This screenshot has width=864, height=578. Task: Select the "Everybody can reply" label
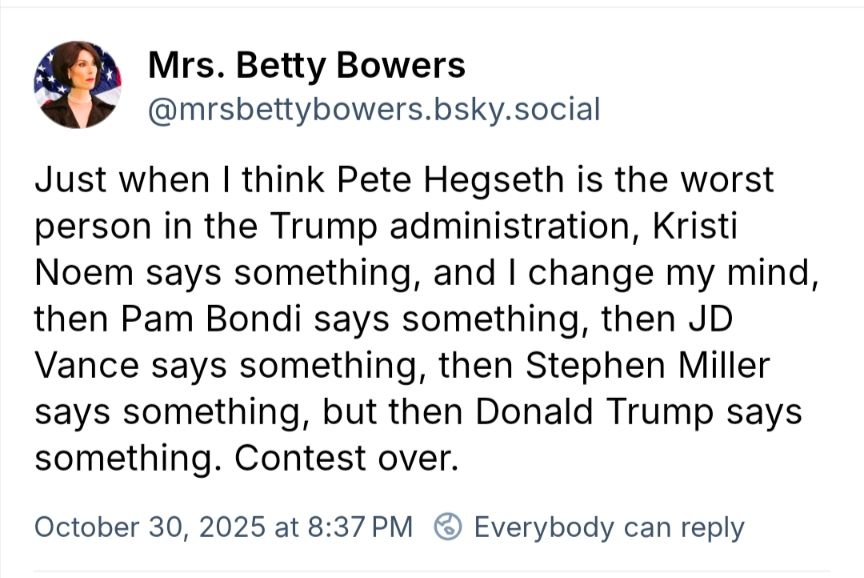tap(608, 526)
